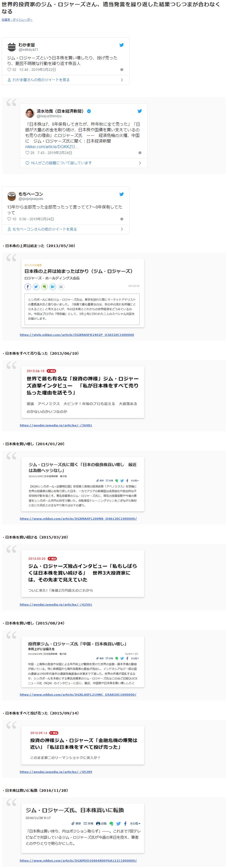Click 保存 icon in 2014/1/20 article

100,481
